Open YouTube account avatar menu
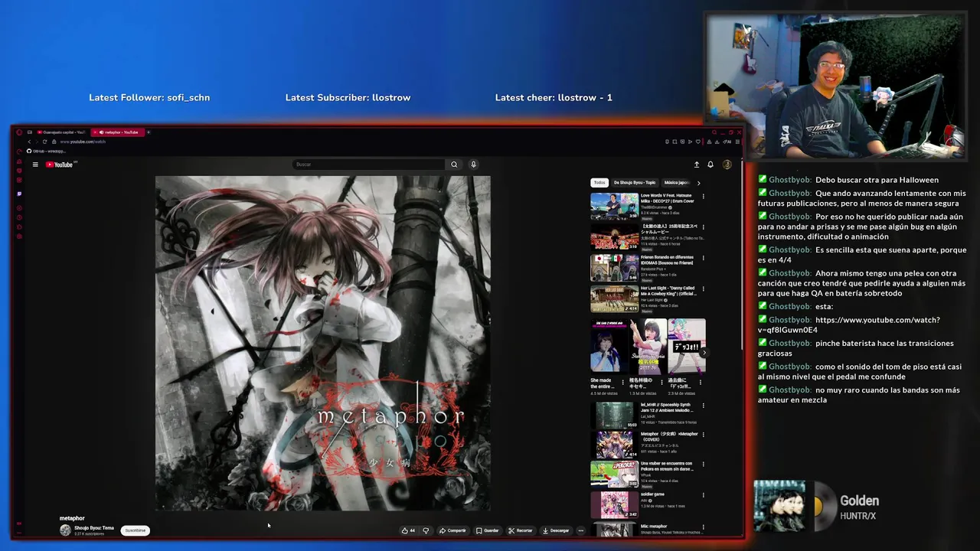This screenshot has width=980, height=551. (x=727, y=165)
